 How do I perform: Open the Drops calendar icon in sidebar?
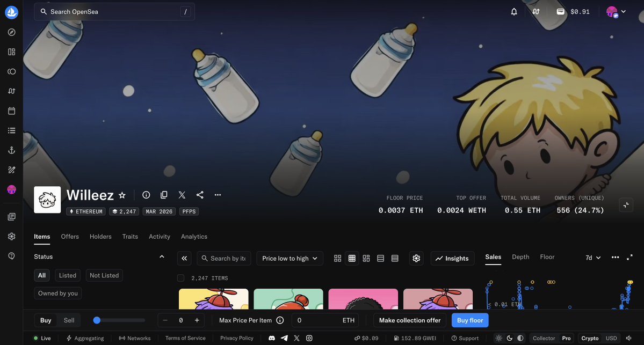pos(11,111)
